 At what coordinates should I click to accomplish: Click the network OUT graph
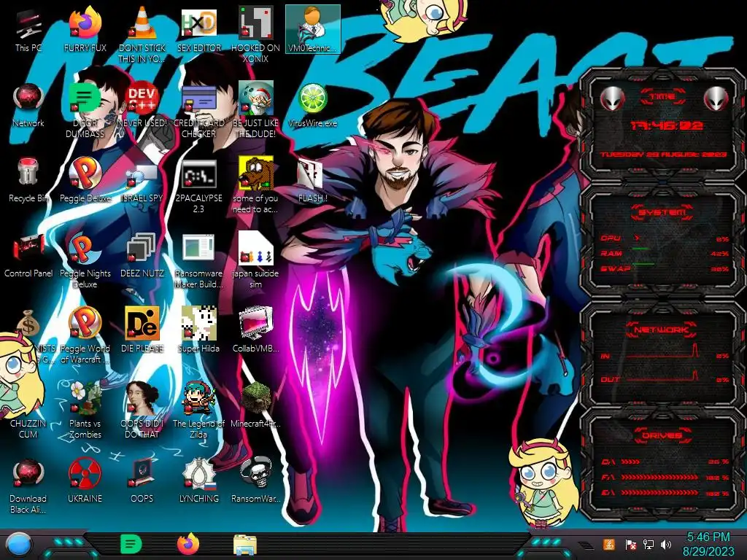click(x=662, y=376)
